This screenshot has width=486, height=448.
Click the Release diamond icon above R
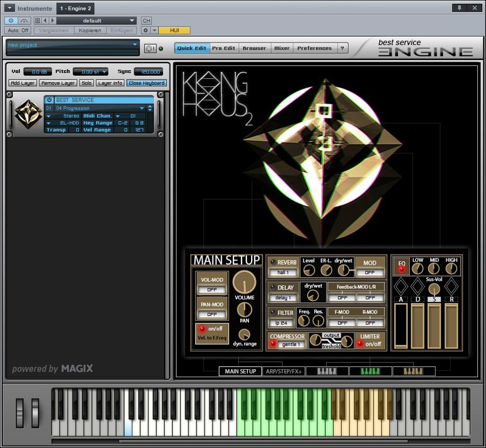(451, 286)
